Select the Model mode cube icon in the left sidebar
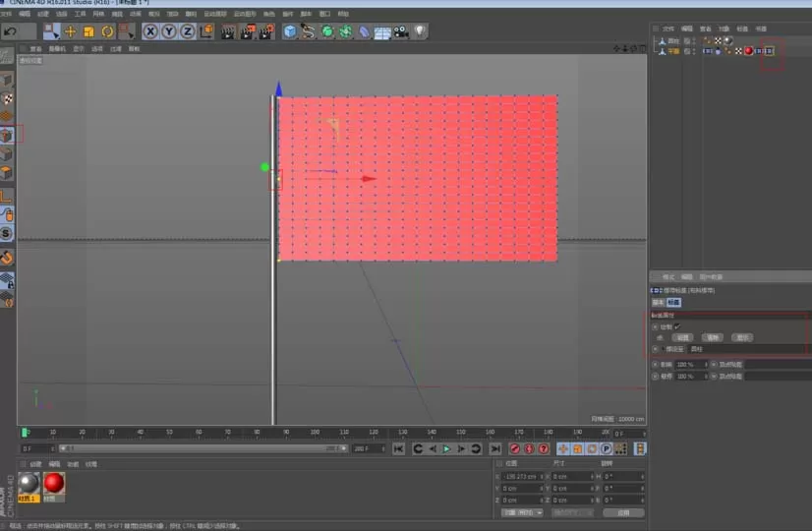The image size is (812, 531). coord(7,81)
